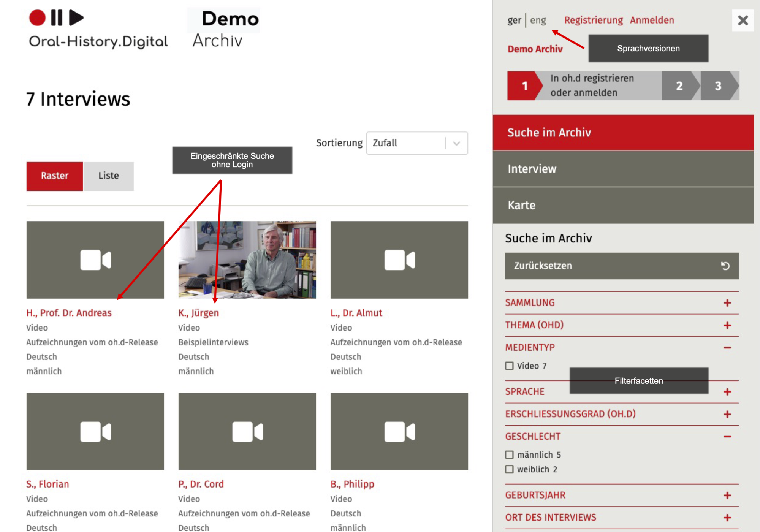This screenshot has width=760, height=532.
Task: Tick the männlich gender filter
Action: coord(509,455)
